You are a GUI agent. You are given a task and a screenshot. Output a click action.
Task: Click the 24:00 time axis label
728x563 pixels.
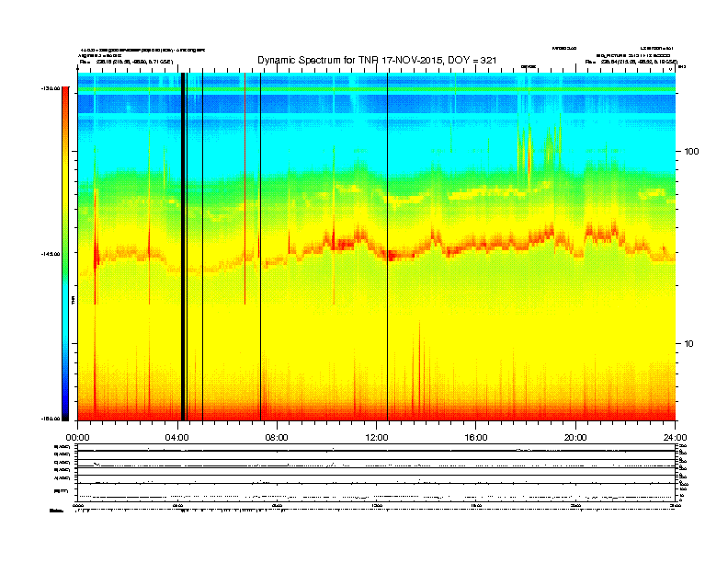(675, 438)
